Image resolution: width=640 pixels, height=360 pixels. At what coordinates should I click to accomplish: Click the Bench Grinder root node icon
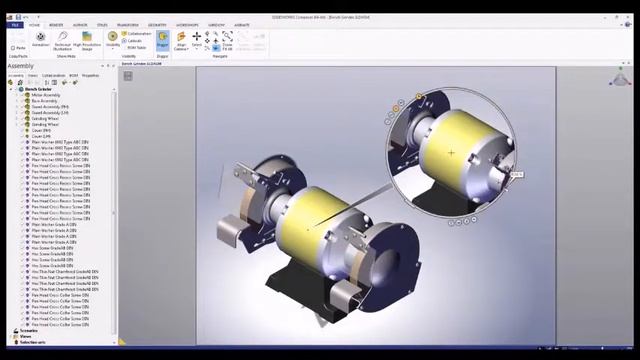pyautogui.click(x=21, y=89)
